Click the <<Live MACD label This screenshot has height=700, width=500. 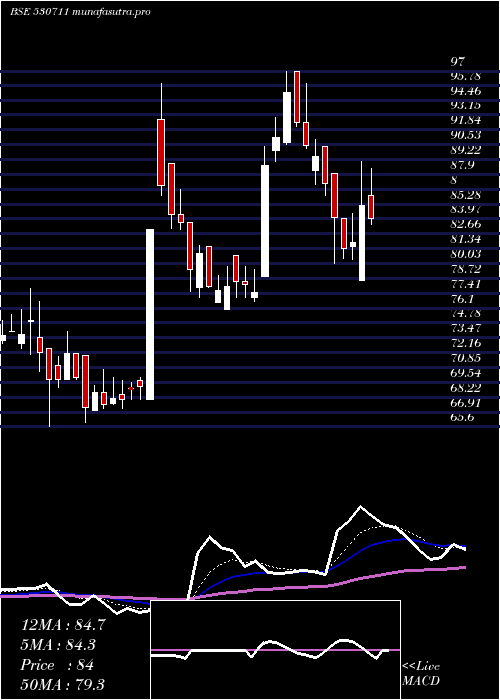coord(421,674)
